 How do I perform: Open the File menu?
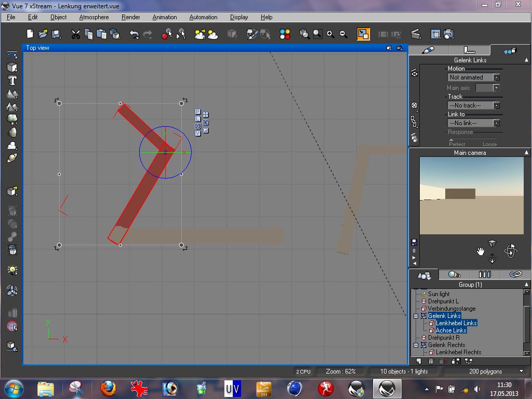click(11, 17)
